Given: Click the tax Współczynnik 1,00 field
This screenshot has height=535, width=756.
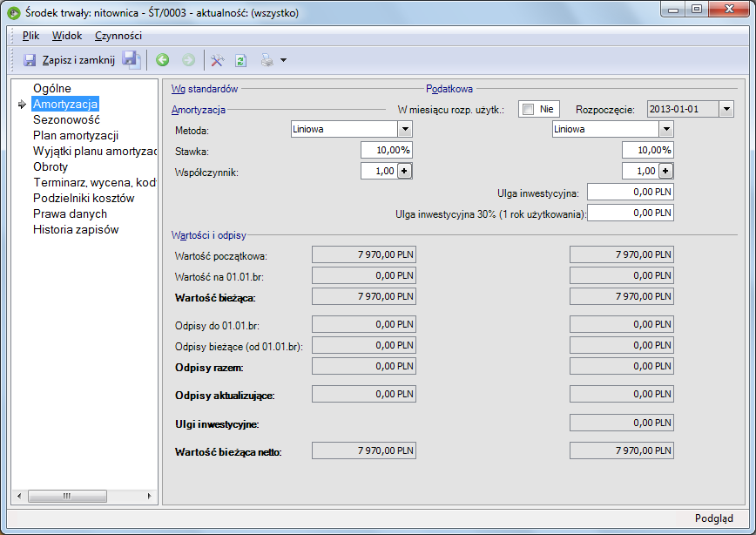Looking at the screenshot, I should tap(641, 171).
